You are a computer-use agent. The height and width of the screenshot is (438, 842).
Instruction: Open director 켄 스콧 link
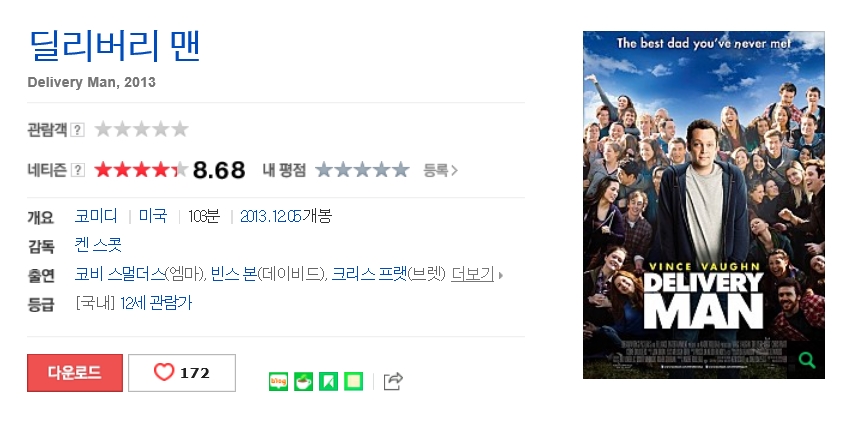(98, 245)
